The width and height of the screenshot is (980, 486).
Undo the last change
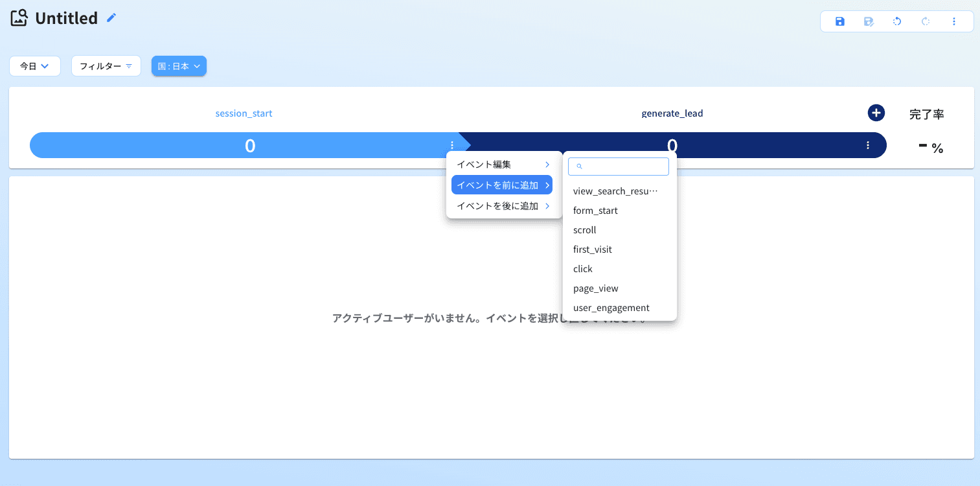click(896, 21)
